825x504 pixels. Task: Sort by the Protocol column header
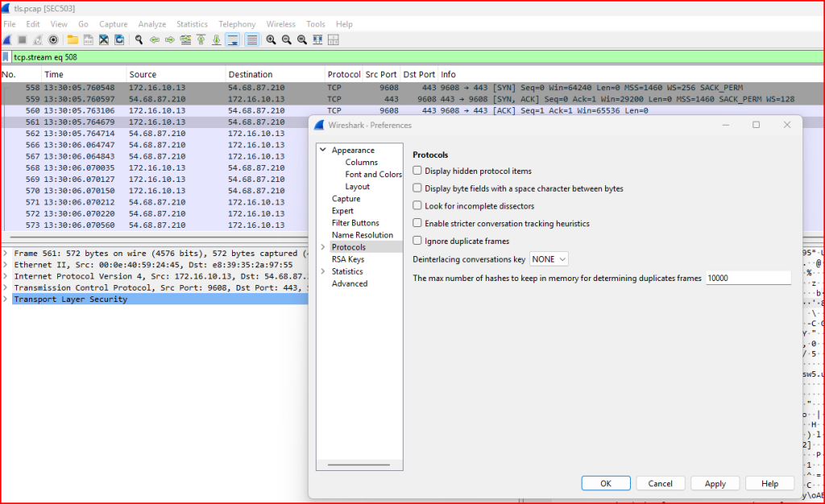(343, 74)
